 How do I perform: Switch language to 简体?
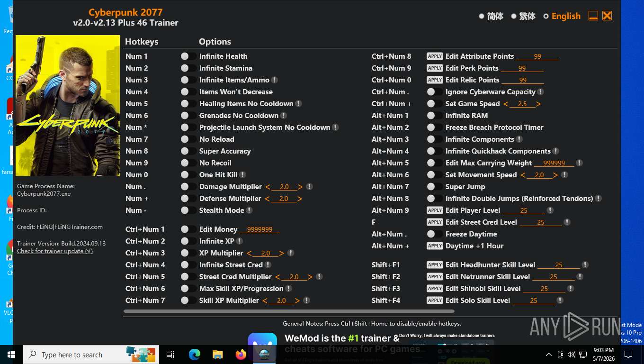(491, 16)
